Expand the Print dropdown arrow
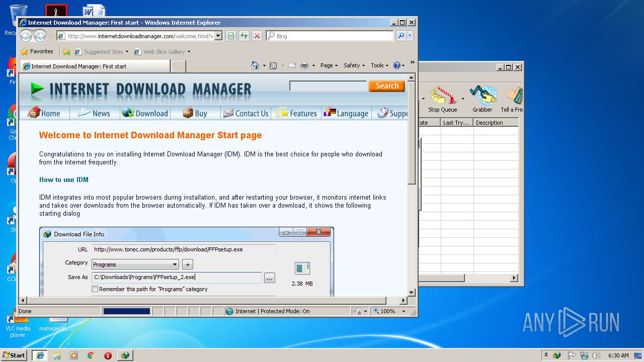The image size is (644, 362). [x=313, y=65]
